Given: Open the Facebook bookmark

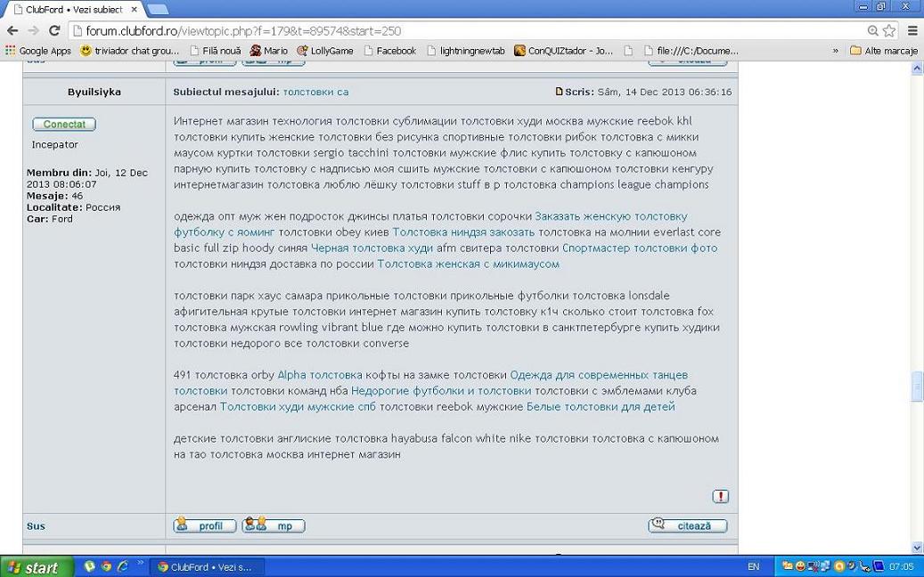Looking at the screenshot, I should (389, 51).
